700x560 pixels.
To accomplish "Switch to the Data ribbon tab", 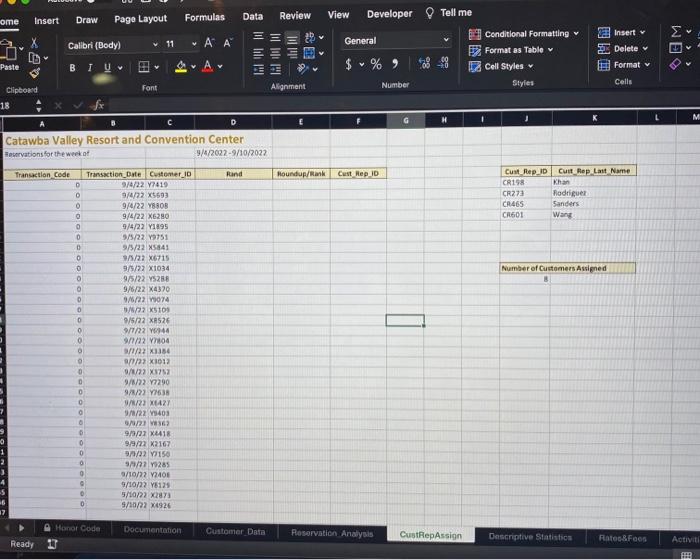I will pyautogui.click(x=253, y=17).
